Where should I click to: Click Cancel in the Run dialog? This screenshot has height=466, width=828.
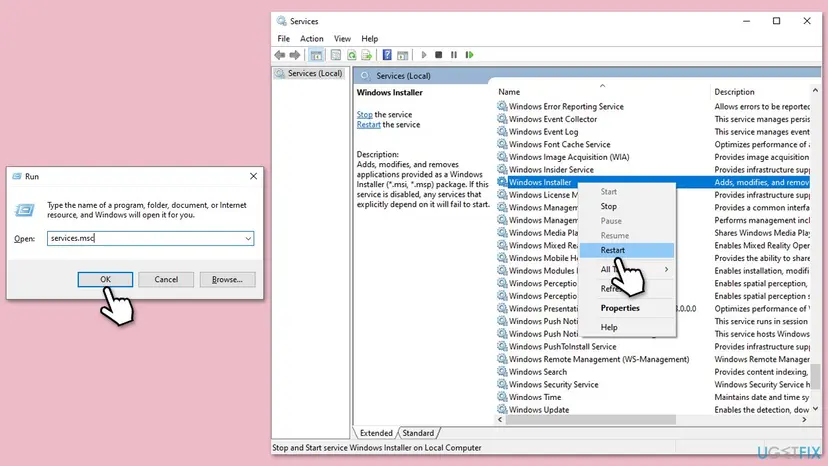coord(166,279)
